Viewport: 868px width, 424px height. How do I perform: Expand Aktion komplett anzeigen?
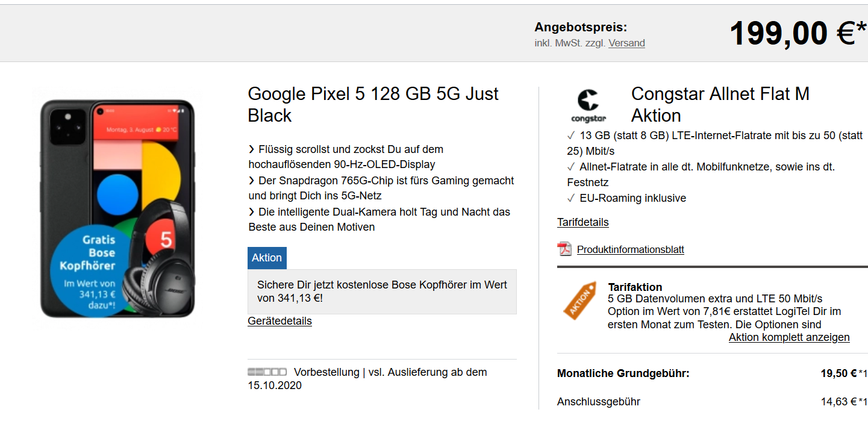click(789, 337)
